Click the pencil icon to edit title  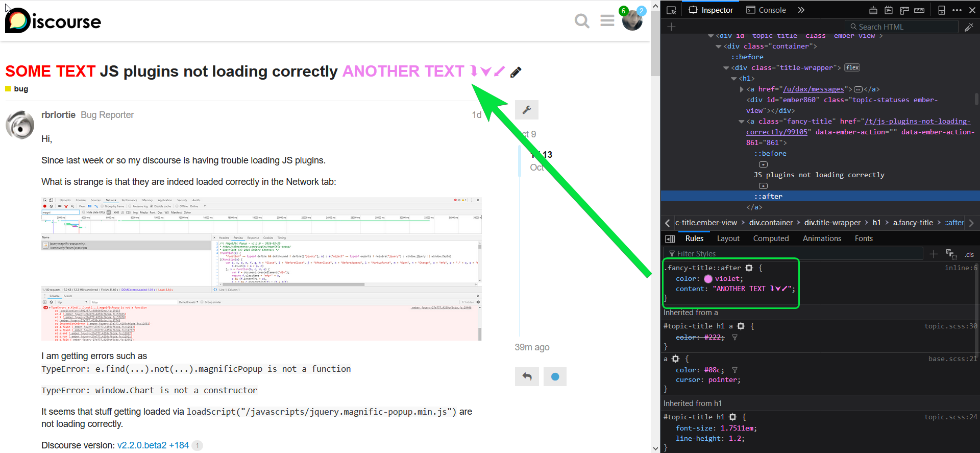click(516, 72)
